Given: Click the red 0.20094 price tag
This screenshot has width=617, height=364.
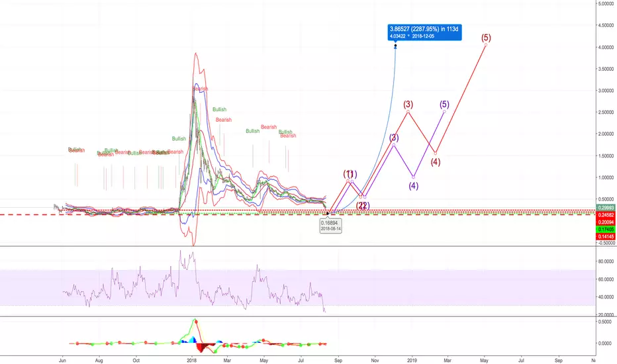Looking at the screenshot, I should tap(606, 222).
